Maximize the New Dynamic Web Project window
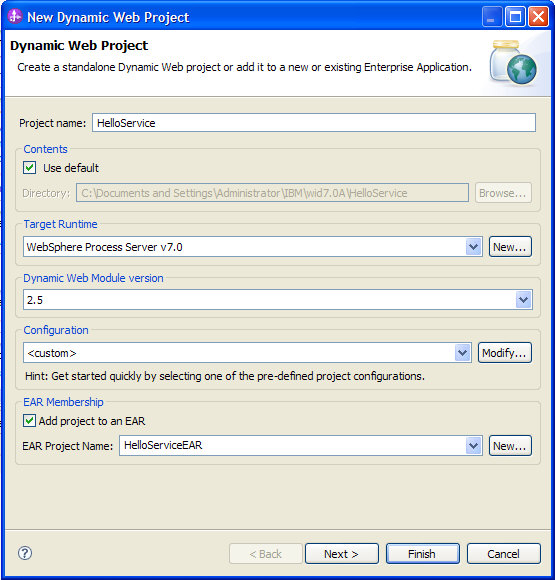 click(x=515, y=17)
